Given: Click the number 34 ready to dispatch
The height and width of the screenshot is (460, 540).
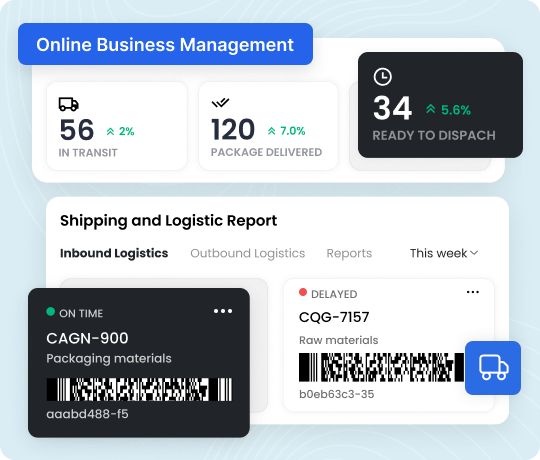Looking at the screenshot, I should pos(392,108).
